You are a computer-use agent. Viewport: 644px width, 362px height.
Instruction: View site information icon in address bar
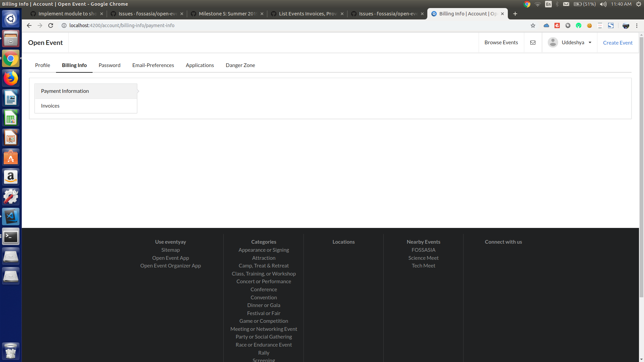[64, 25]
